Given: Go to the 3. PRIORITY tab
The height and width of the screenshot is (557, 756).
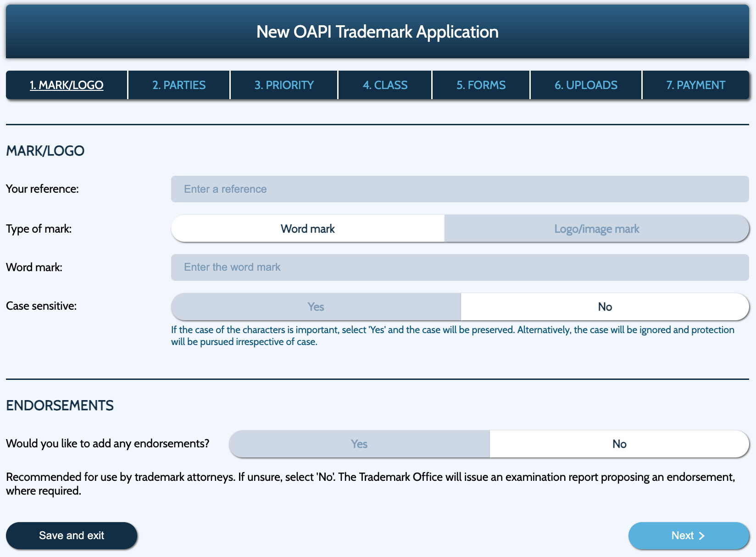Looking at the screenshot, I should pos(284,85).
